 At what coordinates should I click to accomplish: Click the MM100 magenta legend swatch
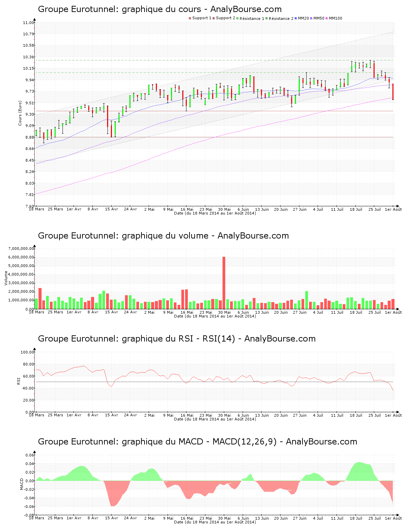[327, 18]
